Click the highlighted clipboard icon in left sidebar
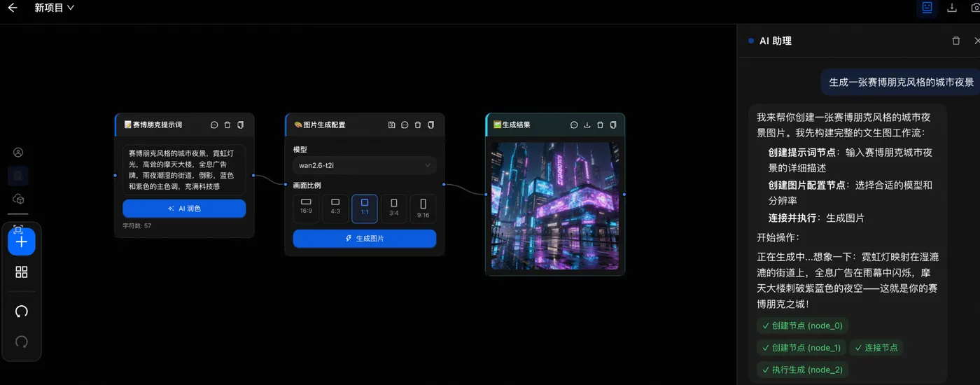The image size is (980, 385). click(18, 175)
